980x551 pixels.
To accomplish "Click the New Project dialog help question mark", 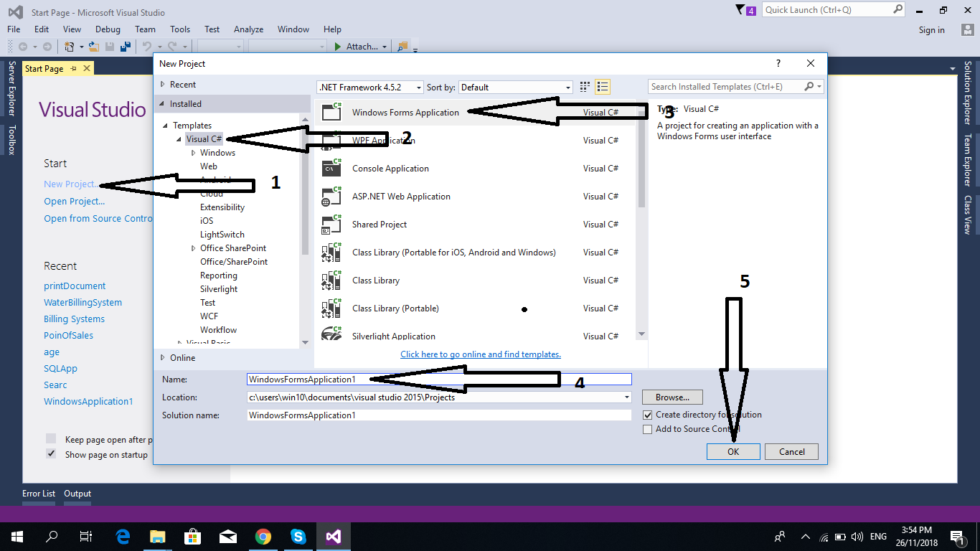I will tap(778, 63).
